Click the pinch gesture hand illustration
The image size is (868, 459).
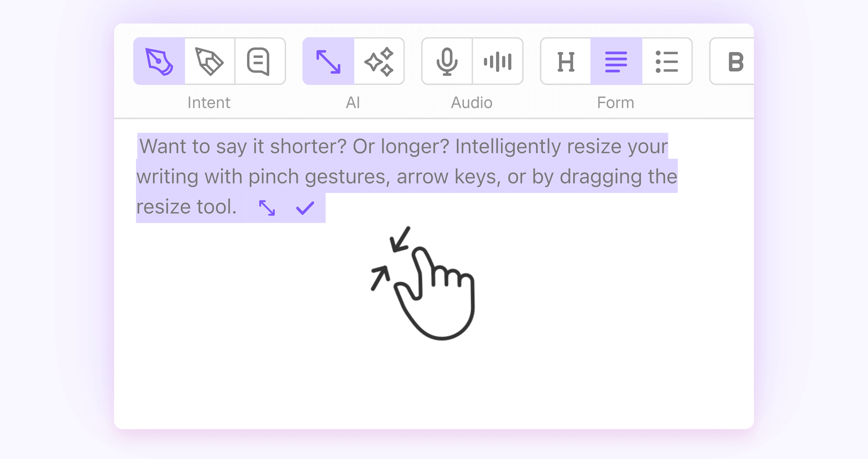pyautogui.click(x=423, y=283)
